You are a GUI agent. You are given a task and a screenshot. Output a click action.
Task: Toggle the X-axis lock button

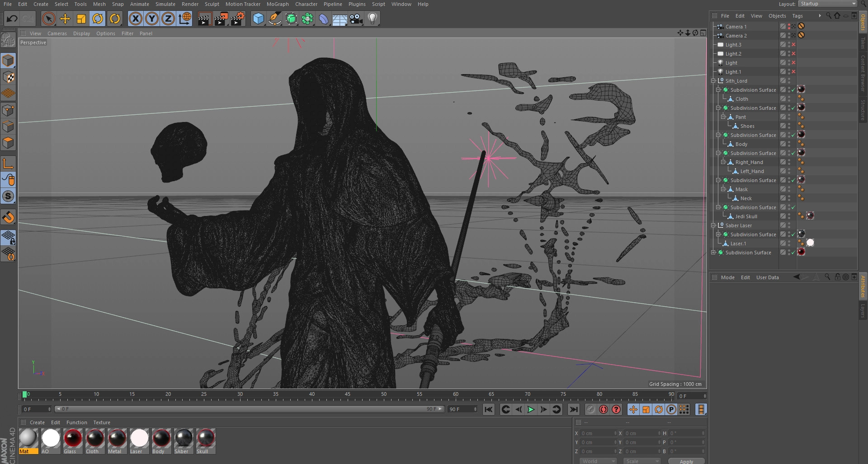tap(135, 19)
